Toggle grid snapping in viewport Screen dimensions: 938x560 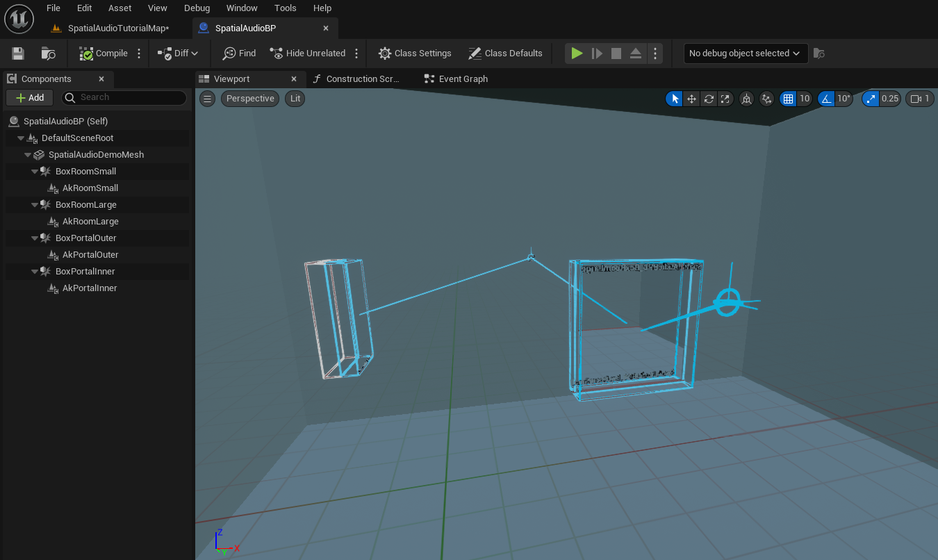point(788,99)
